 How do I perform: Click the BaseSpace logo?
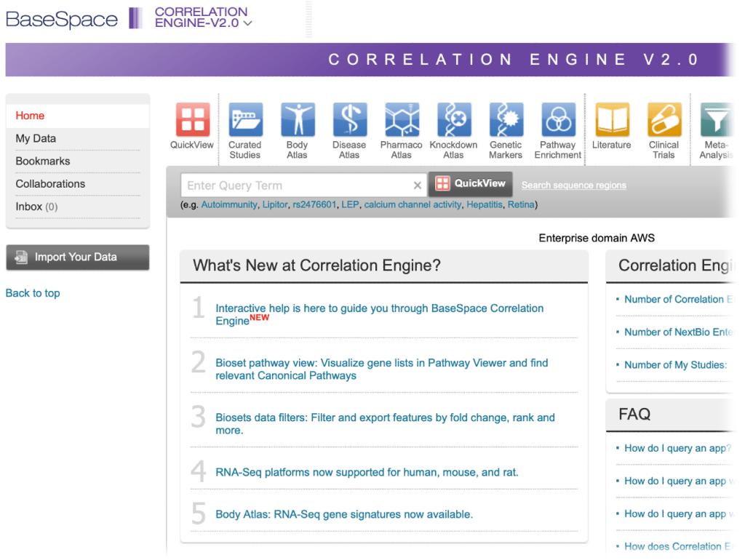61,19
